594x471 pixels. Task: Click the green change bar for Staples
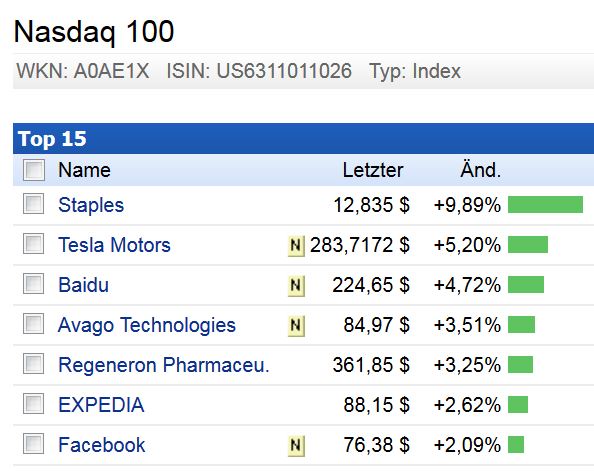point(545,205)
